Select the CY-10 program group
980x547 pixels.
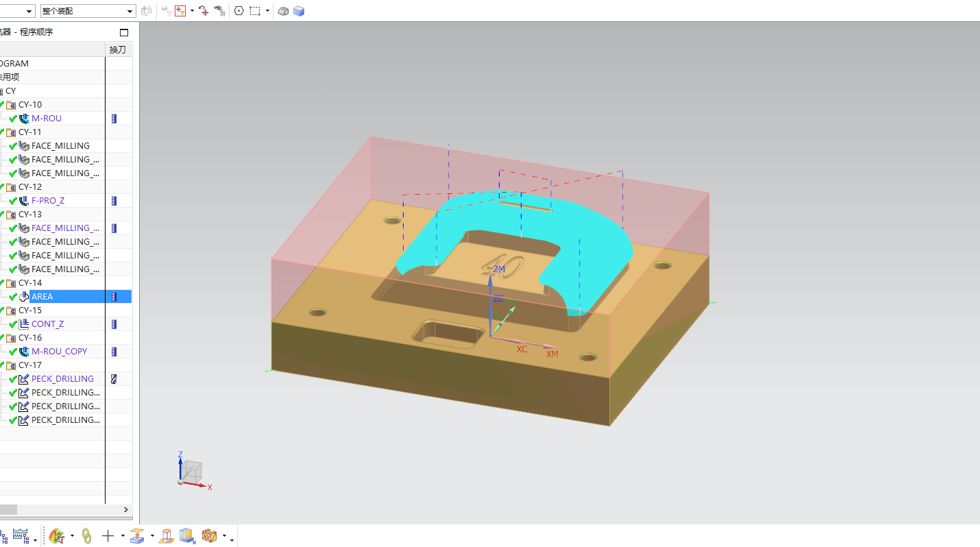click(x=30, y=105)
